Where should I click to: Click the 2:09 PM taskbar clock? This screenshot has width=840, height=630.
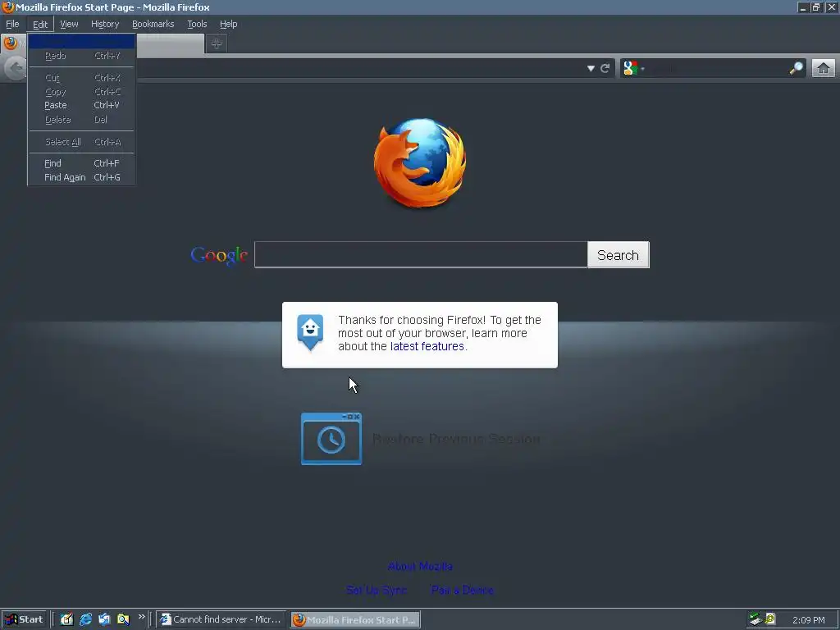(x=808, y=620)
